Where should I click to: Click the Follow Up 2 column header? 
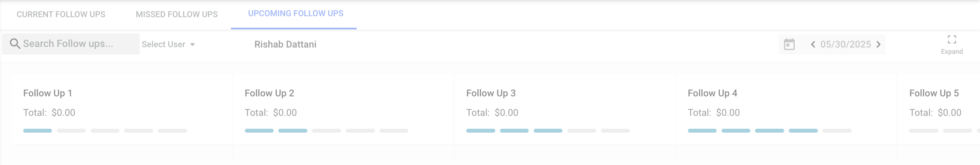(x=269, y=93)
